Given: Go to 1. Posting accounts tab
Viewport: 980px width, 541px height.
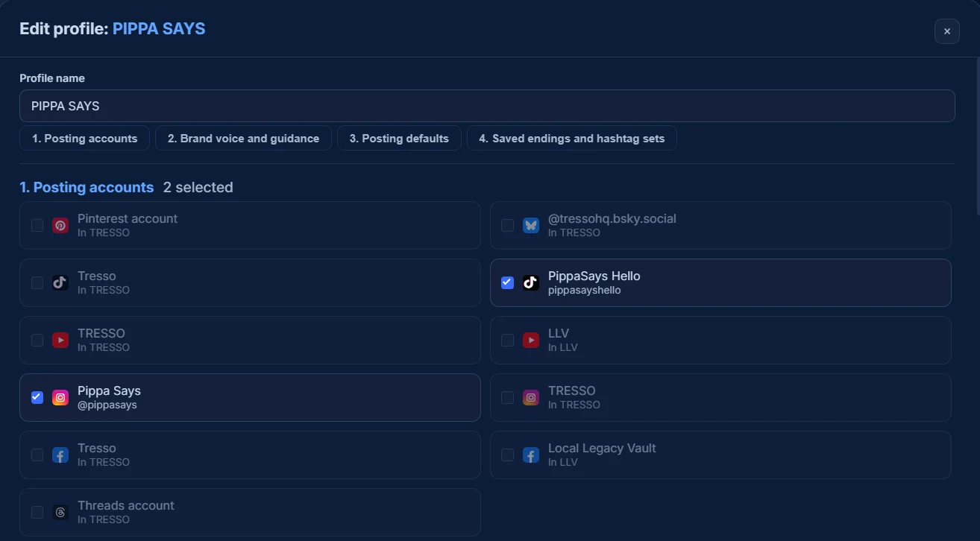Looking at the screenshot, I should 85,138.
